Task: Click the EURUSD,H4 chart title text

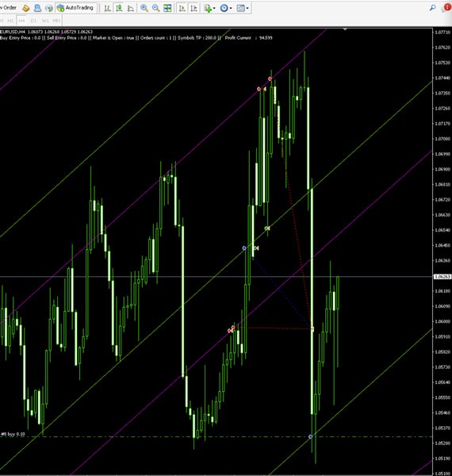Action: 13,32
